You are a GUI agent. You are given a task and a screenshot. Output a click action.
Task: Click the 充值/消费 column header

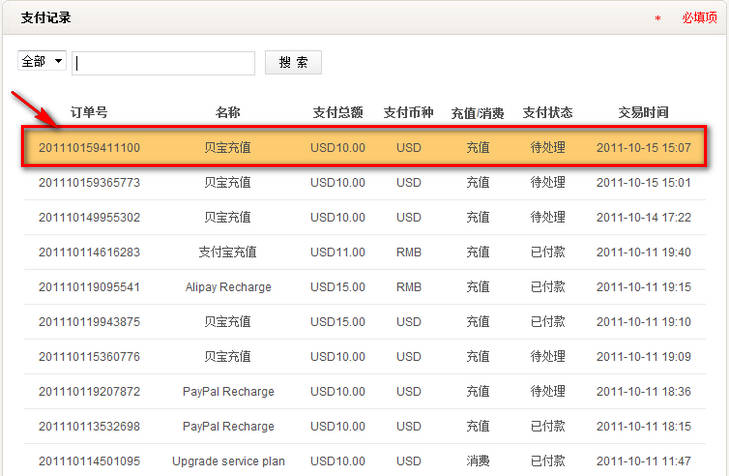coord(477,112)
